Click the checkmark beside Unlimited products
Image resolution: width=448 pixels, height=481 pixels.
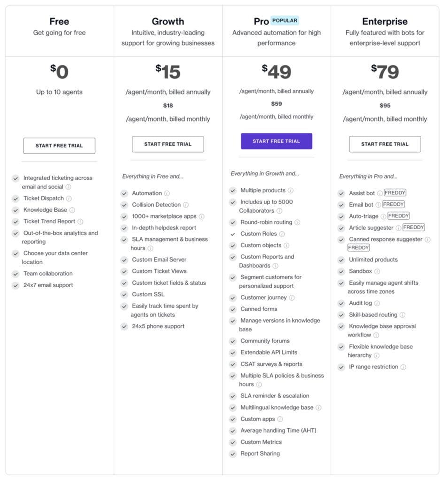pos(341,259)
